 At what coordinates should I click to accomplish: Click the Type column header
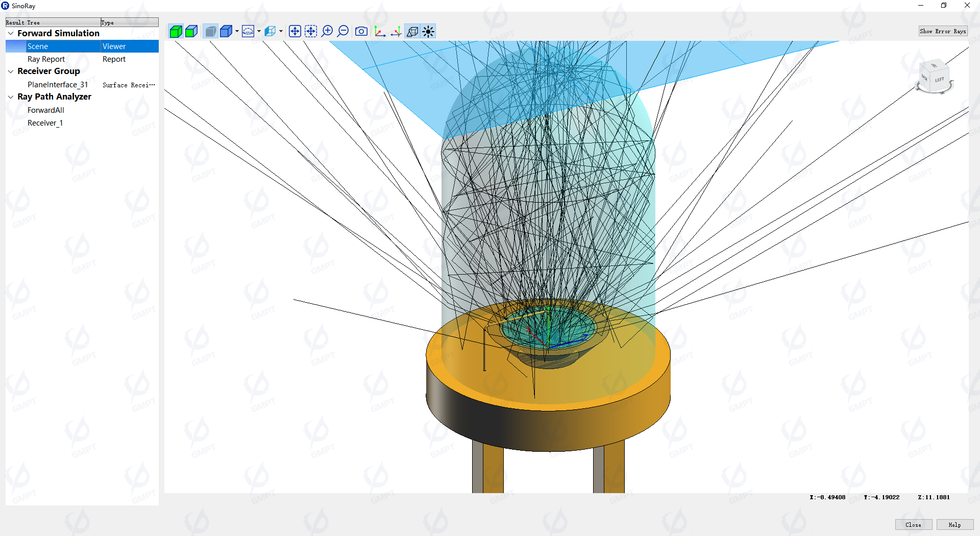(x=130, y=22)
